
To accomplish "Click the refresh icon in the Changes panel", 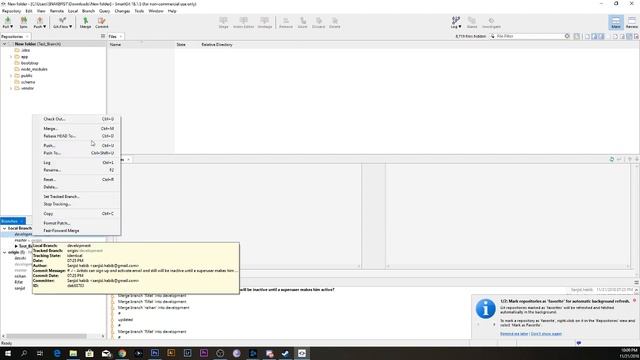I will 611,159.
